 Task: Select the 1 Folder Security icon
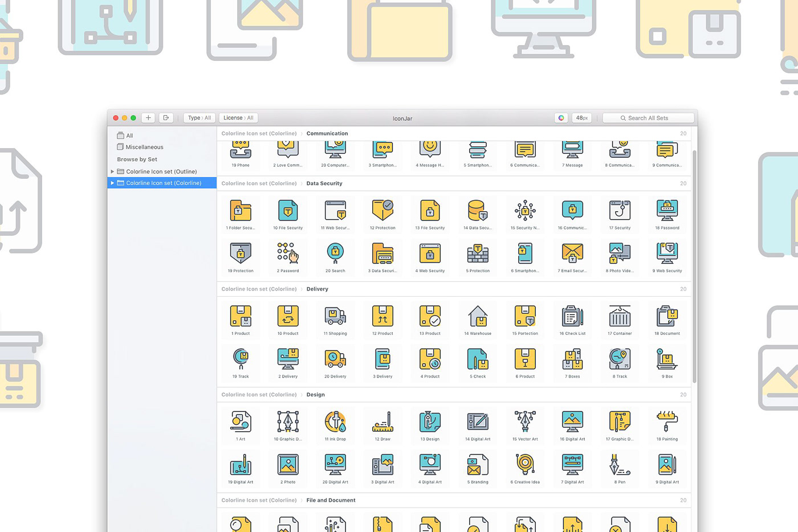[x=241, y=211]
